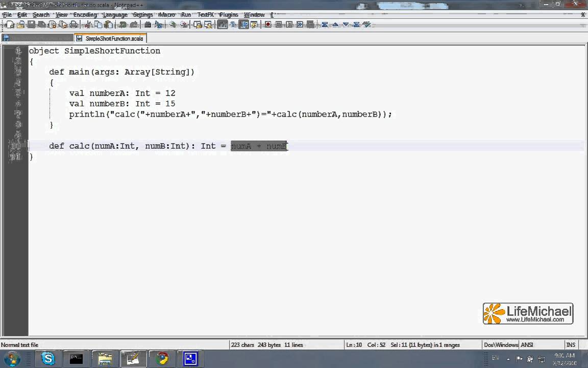
Task: Open the Window menu
Action: (x=254, y=15)
